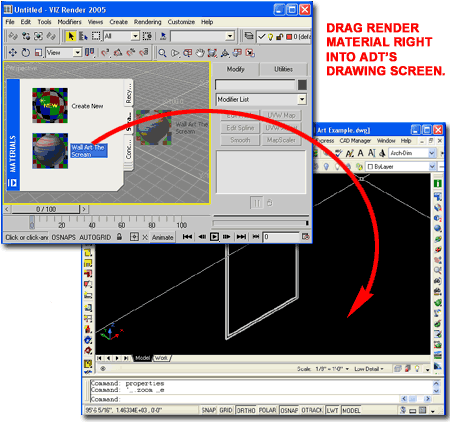Click the Animate button
Screen dimensions: 450x422
[163, 237]
